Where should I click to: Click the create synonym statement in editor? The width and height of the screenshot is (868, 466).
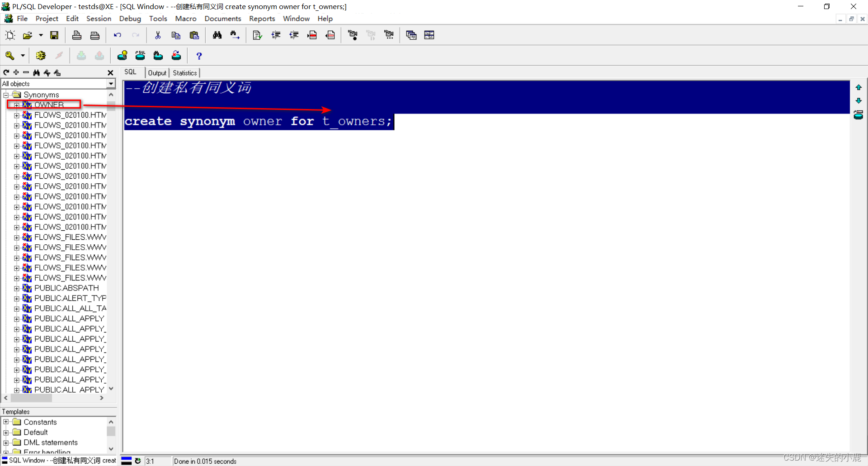(x=258, y=121)
